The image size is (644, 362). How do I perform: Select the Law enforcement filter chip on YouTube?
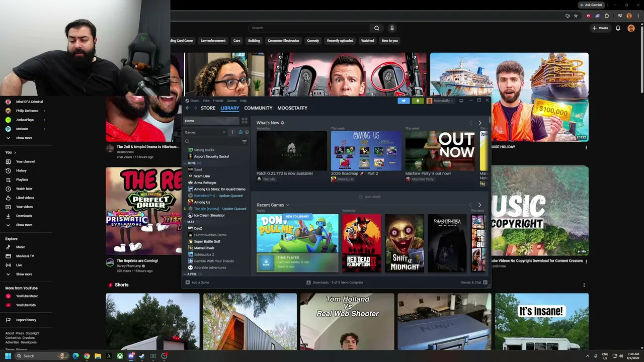213,41
